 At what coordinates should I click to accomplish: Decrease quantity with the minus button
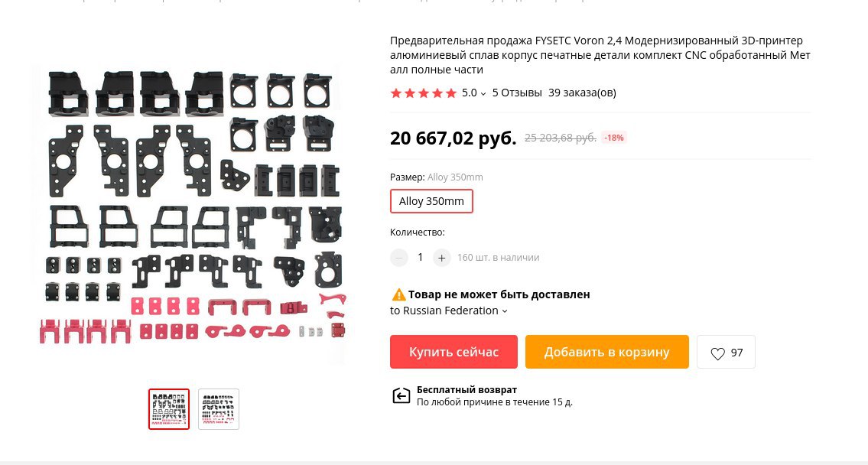click(x=398, y=258)
